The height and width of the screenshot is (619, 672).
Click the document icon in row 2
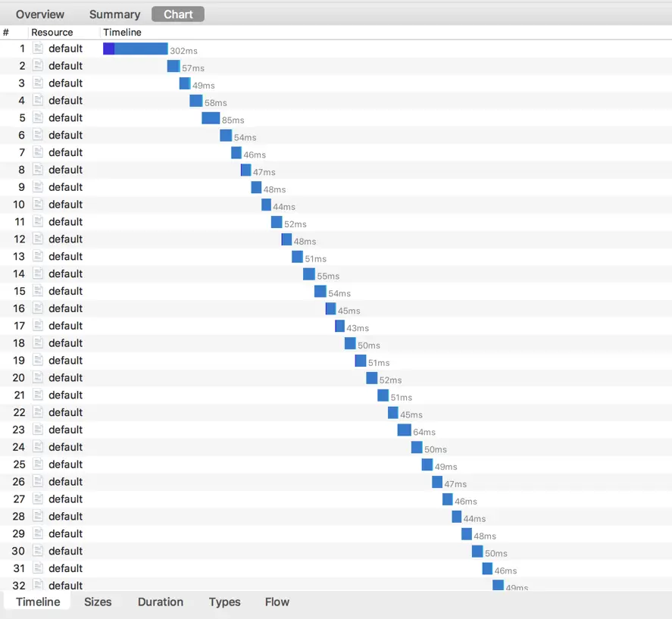38,66
